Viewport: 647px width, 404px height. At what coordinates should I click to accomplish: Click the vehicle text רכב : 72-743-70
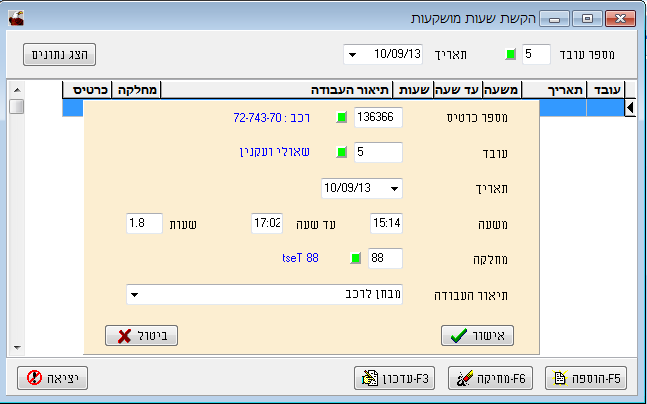[x=272, y=118]
